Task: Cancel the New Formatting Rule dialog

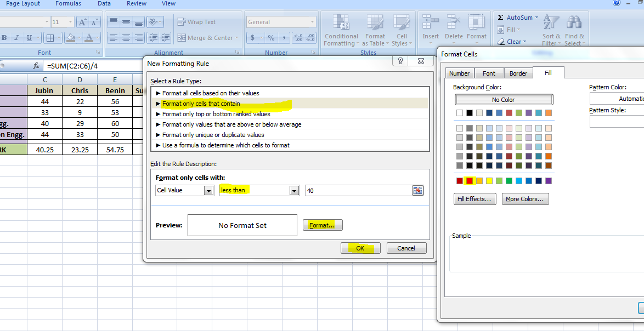Action: click(406, 248)
